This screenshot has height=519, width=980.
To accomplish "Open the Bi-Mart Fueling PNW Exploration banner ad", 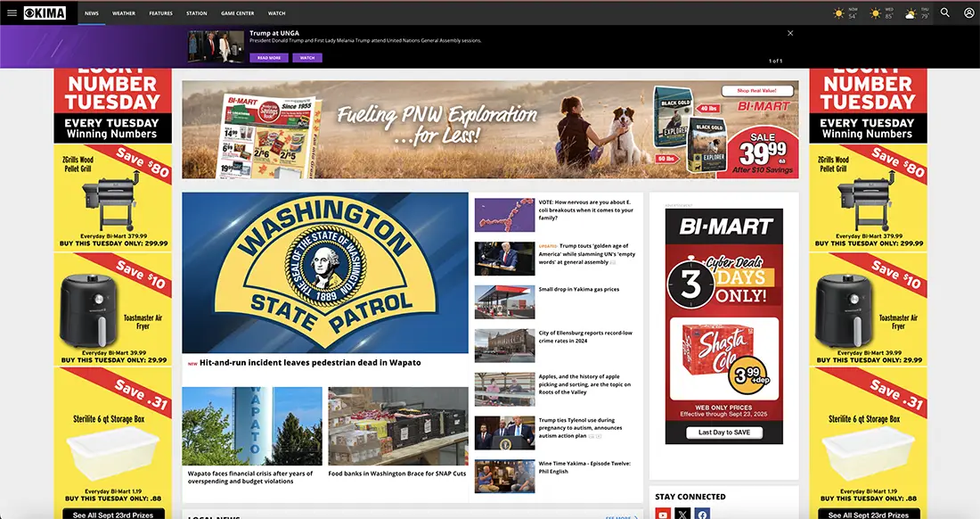I will click(x=490, y=129).
